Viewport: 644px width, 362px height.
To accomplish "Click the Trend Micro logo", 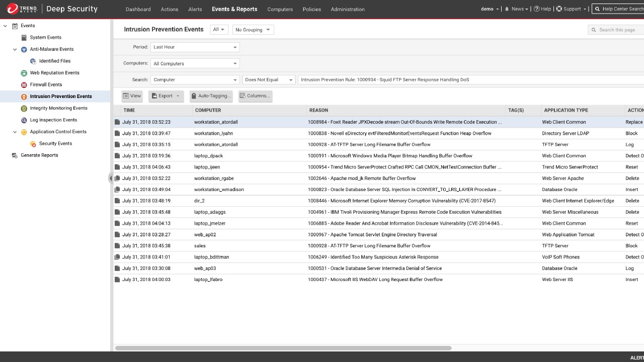I will coord(22,9).
